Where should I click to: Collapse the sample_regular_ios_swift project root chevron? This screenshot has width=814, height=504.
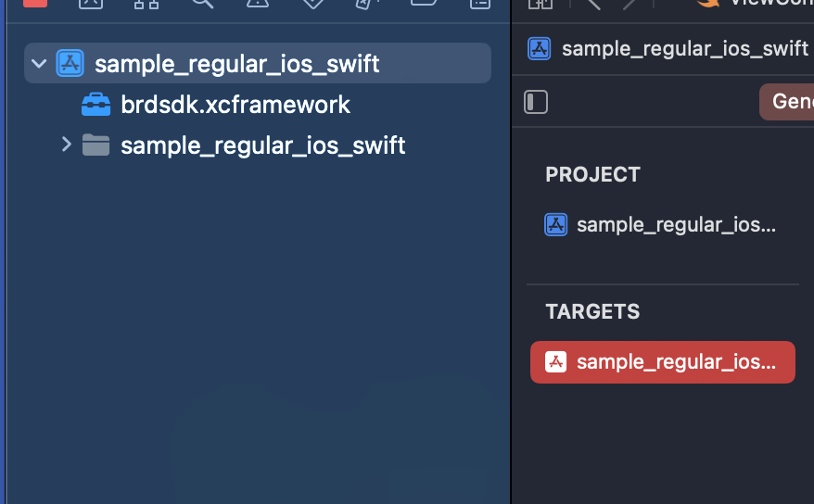point(39,64)
